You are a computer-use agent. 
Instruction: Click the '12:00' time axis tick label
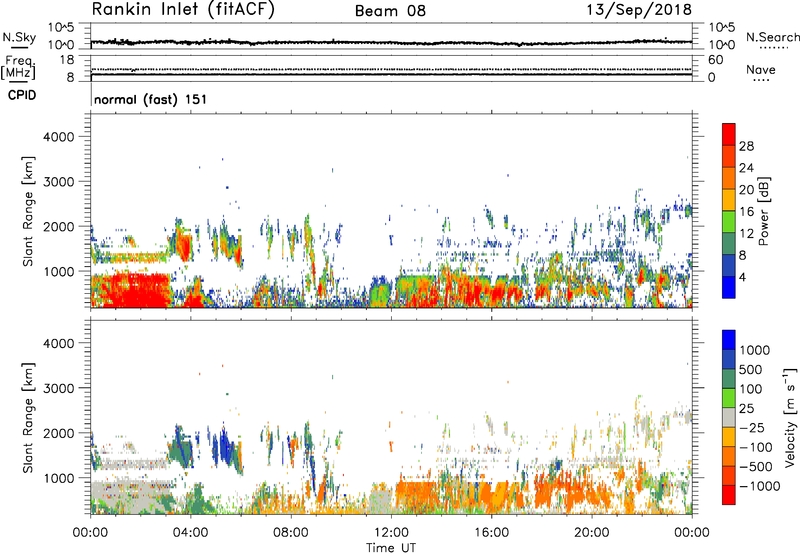pos(391,533)
